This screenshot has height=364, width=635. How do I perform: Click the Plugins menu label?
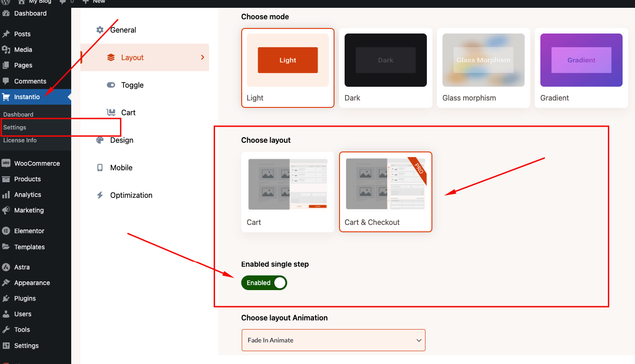pyautogui.click(x=25, y=298)
